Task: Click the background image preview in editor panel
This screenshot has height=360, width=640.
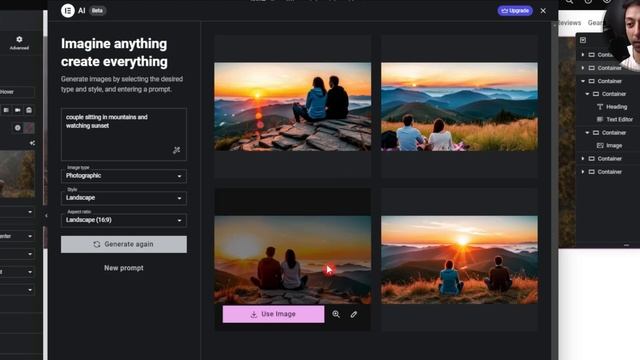Action: tap(17, 174)
